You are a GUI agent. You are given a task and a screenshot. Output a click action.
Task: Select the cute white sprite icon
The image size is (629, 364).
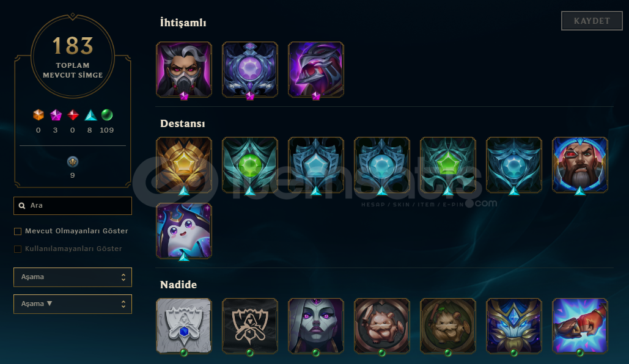pyautogui.click(x=184, y=231)
